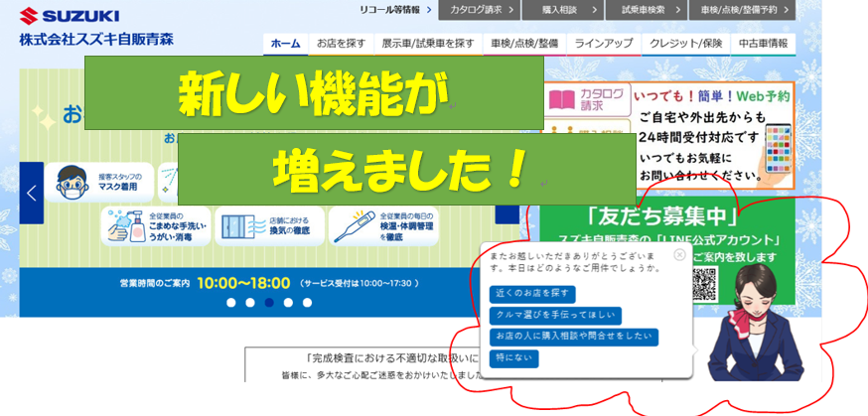The height and width of the screenshot is (416, 868).
Task: Click the カタログ請求 top button
Action: [x=480, y=10]
